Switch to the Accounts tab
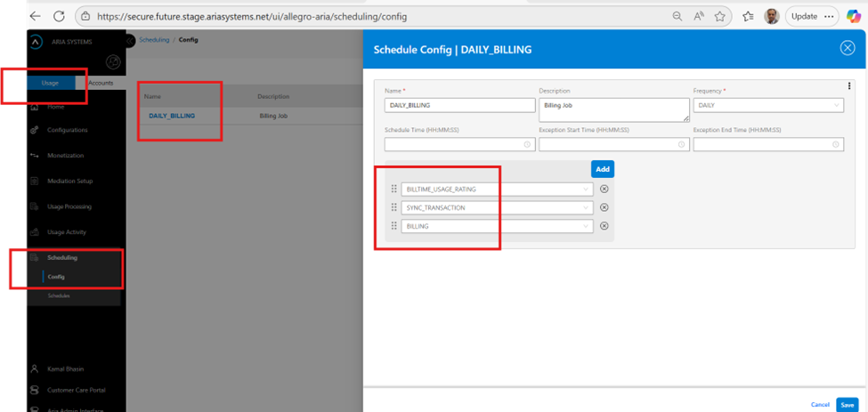The width and height of the screenshot is (868, 412). point(101,83)
